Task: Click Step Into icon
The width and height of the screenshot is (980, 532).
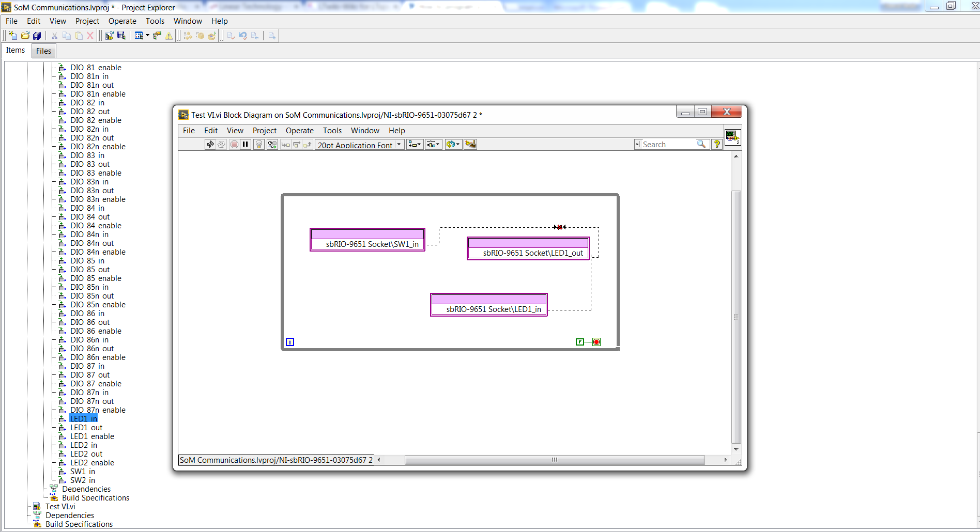Action: tap(285, 145)
